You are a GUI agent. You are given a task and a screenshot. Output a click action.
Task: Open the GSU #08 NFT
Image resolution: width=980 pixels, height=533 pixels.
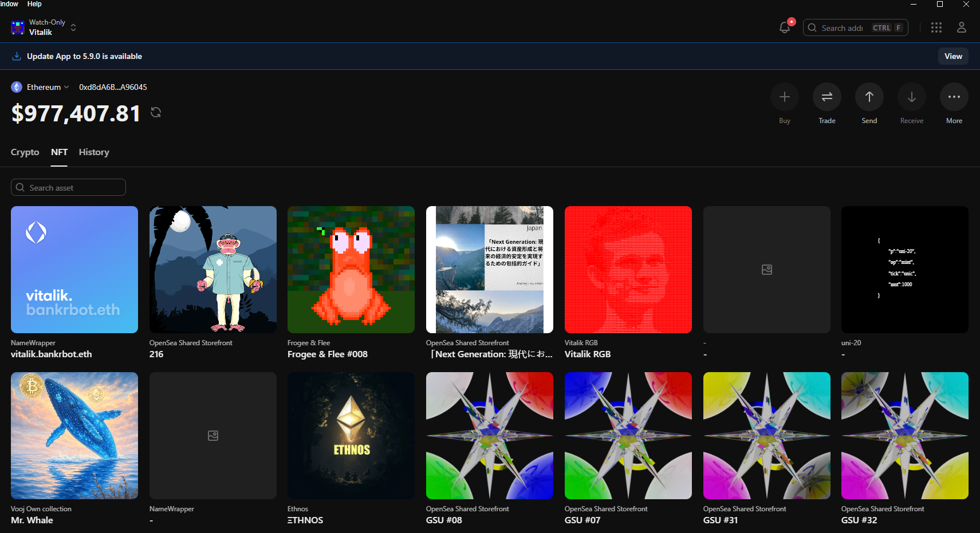tap(490, 436)
